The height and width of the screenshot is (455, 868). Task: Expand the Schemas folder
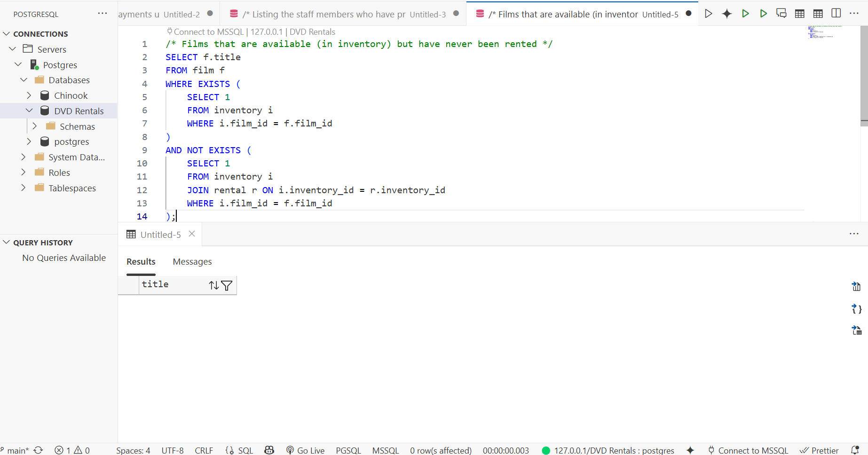click(x=34, y=126)
